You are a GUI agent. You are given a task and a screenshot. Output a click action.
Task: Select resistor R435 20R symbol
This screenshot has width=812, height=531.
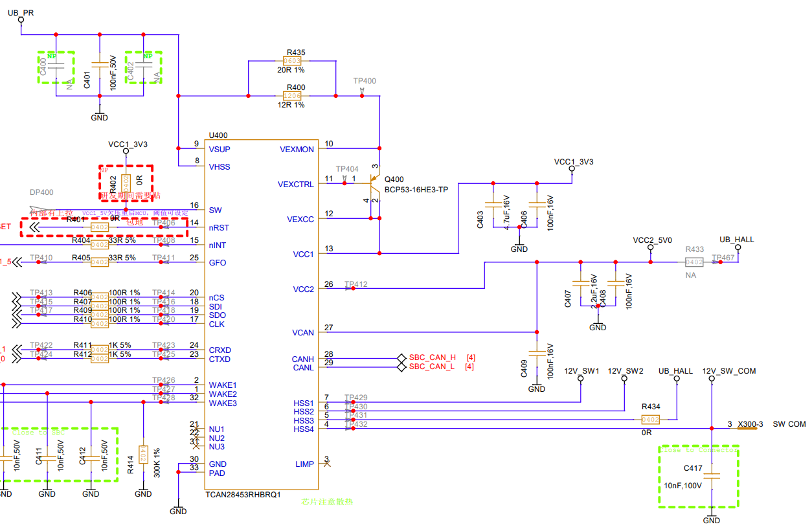click(x=292, y=61)
